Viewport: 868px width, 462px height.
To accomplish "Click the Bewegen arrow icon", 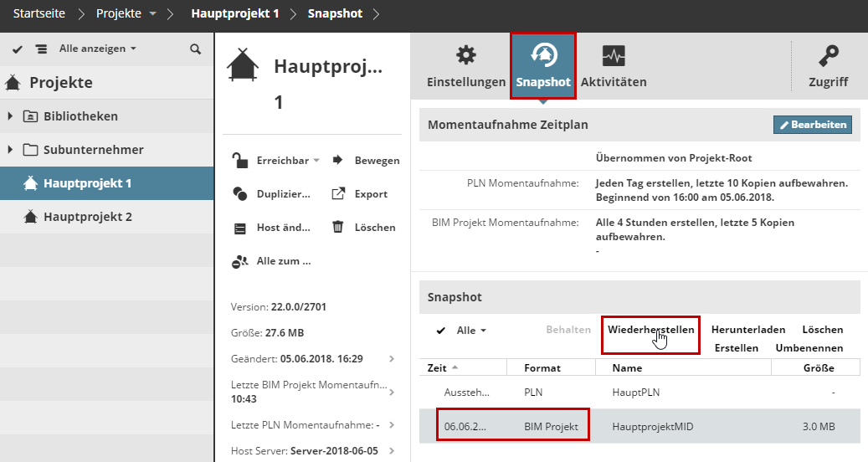I will tap(337, 161).
